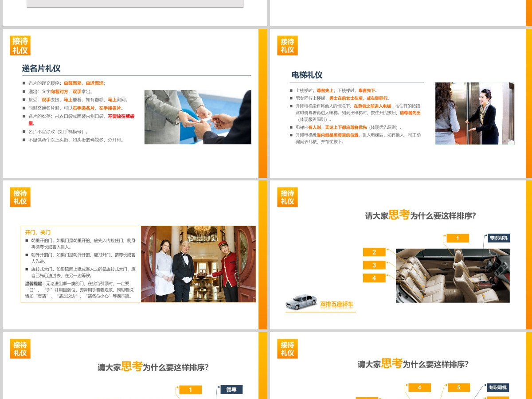Click 专职司机 tag on the bottom-right slide

(x=497, y=387)
